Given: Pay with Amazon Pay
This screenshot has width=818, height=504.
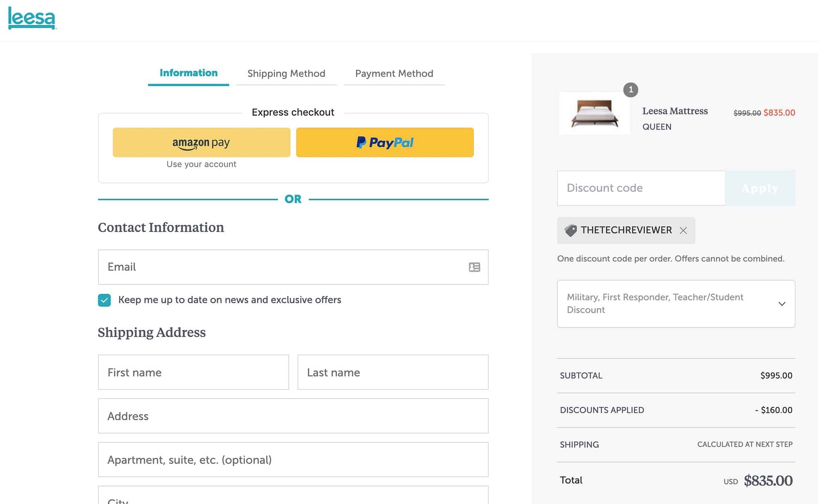Looking at the screenshot, I should click(202, 142).
